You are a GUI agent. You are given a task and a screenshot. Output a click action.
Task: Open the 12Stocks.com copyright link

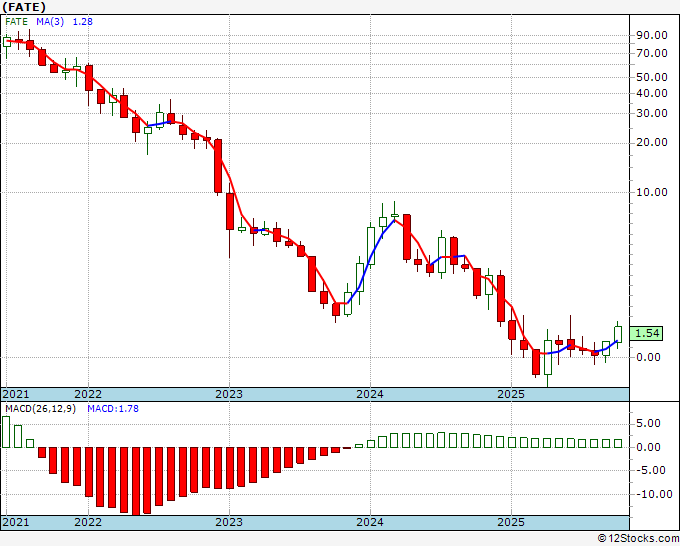tap(638, 539)
